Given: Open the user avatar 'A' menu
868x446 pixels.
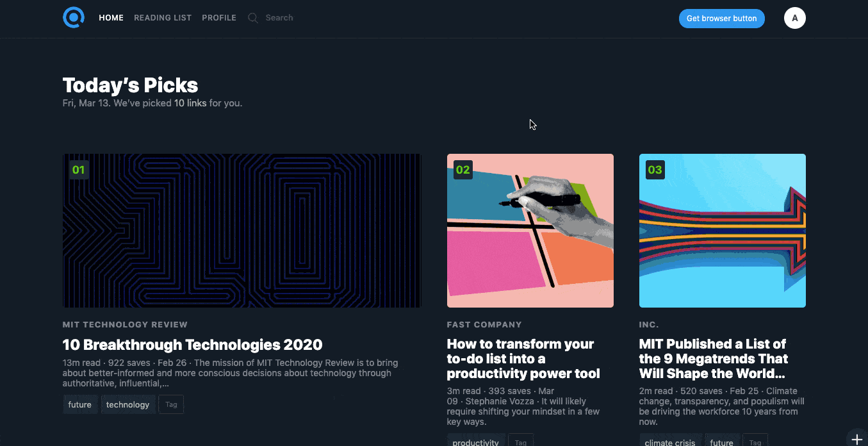Looking at the screenshot, I should 795,18.
